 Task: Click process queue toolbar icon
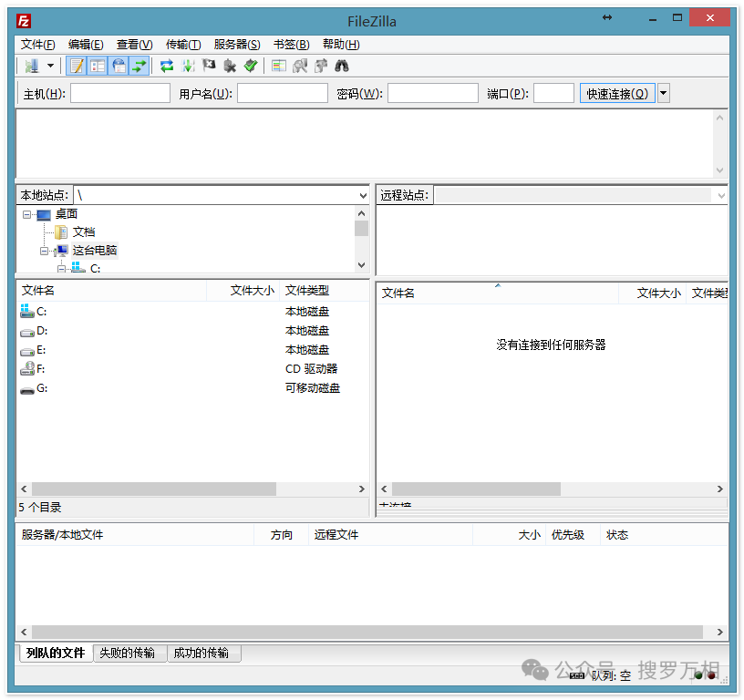188,66
